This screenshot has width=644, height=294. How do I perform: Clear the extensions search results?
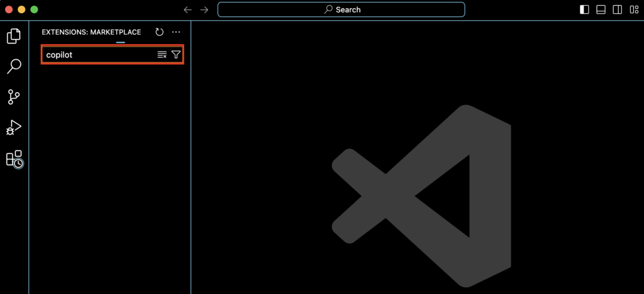[162, 55]
